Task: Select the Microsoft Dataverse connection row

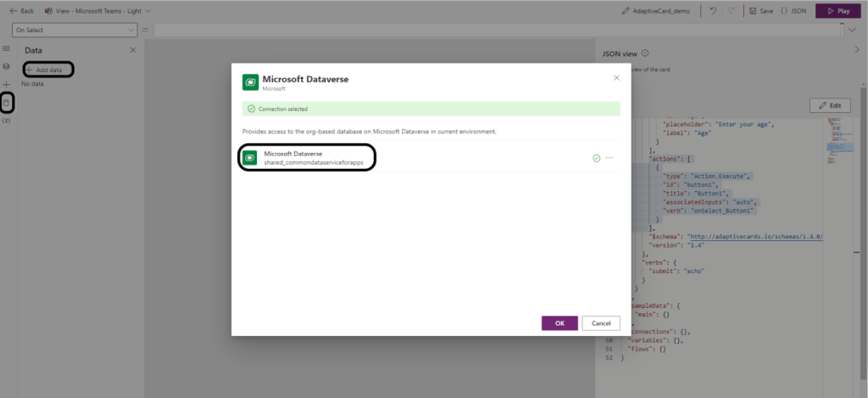Action: coord(307,158)
